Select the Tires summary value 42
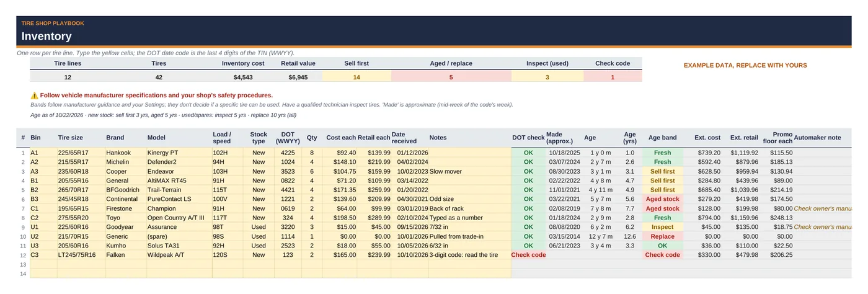The image size is (868, 294). point(159,78)
